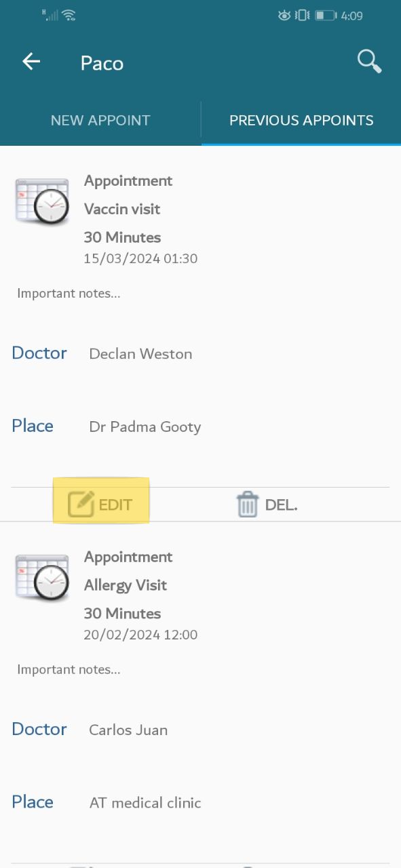Open search with magnifier icon
401x868 pixels.
click(369, 61)
